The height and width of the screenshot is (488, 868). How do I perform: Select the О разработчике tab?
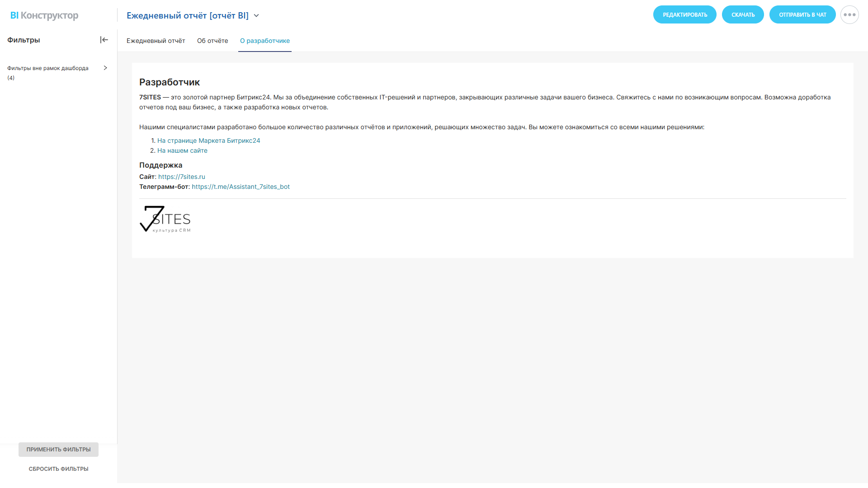tap(265, 41)
